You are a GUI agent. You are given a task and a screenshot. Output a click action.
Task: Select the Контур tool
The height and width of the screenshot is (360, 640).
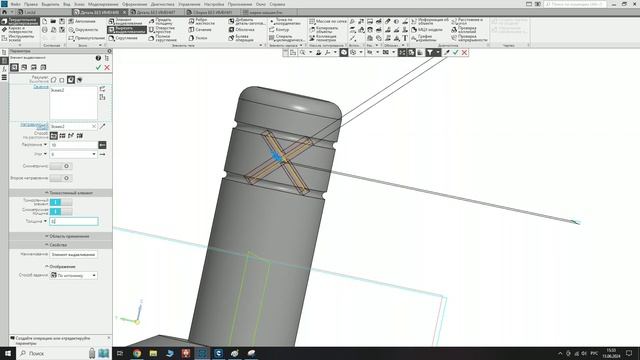(279, 30)
